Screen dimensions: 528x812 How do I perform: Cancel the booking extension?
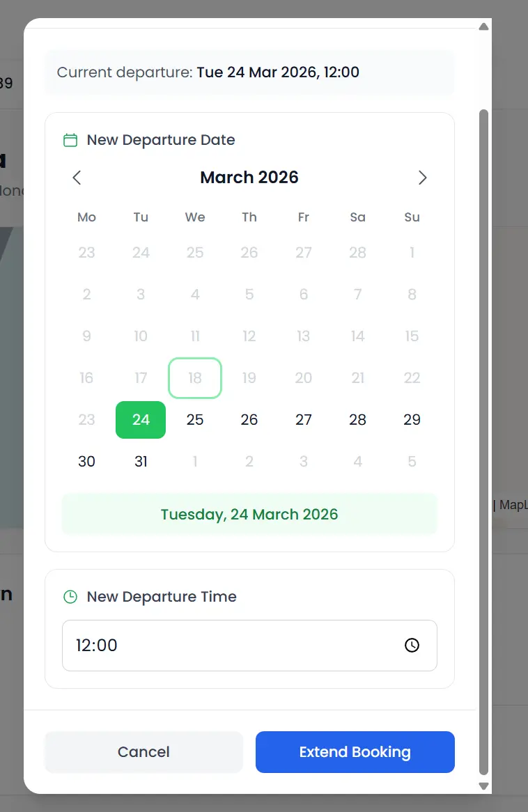tap(143, 752)
